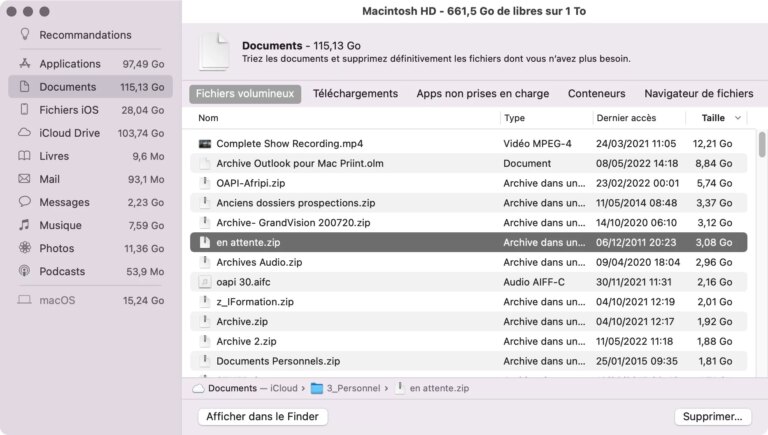Open Fichiers iOS phone icon
The height and width of the screenshot is (435, 768).
[x=24, y=110]
